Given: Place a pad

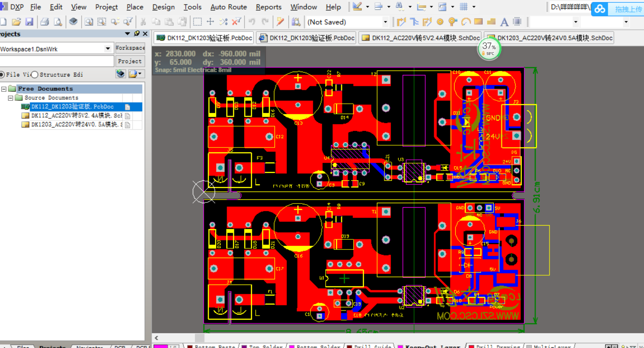Looking at the screenshot, I should (x=440, y=22).
